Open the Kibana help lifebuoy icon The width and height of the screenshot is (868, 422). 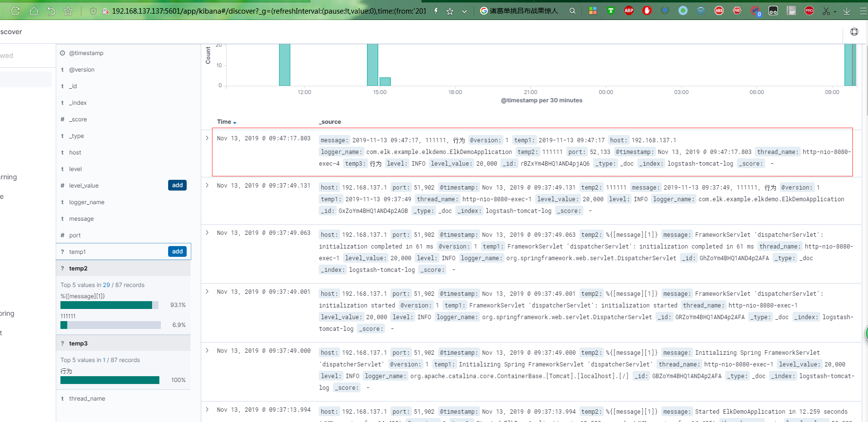coord(854,32)
